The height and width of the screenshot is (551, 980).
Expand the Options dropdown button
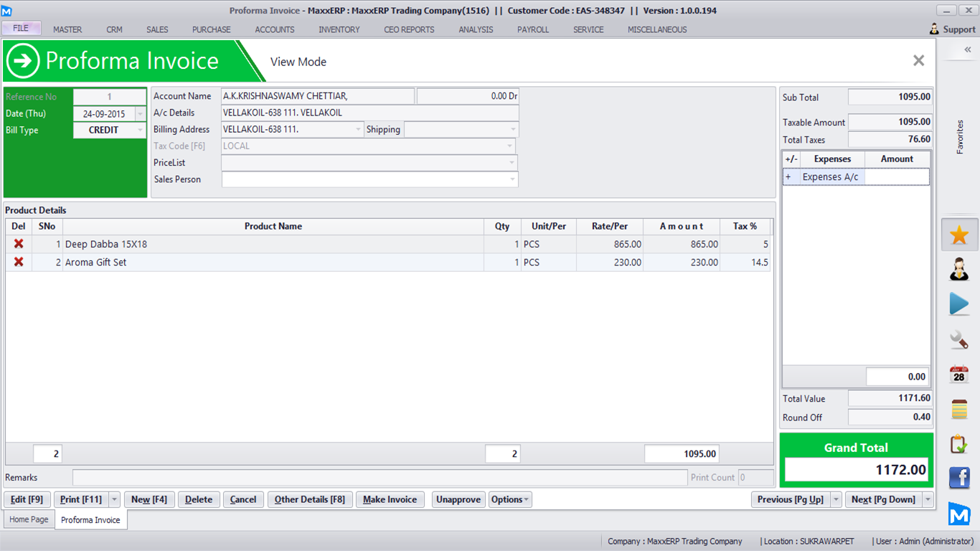click(510, 499)
